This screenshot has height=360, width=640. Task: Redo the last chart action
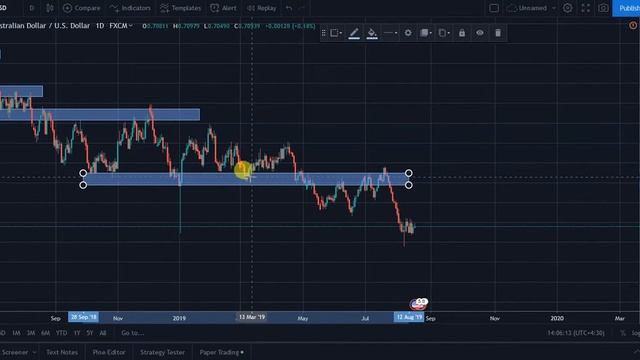point(302,8)
